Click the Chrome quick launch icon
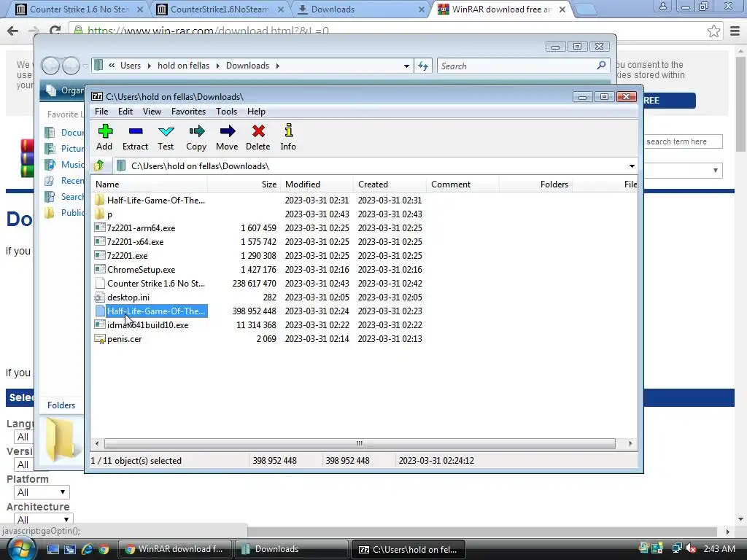Screen dimensions: 747x560 (104, 549)
